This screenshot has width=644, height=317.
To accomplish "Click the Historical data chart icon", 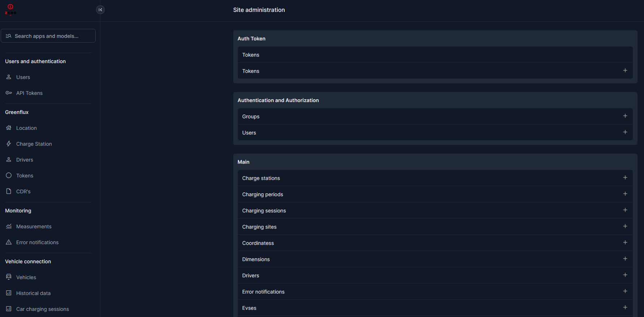I will pos(9,293).
